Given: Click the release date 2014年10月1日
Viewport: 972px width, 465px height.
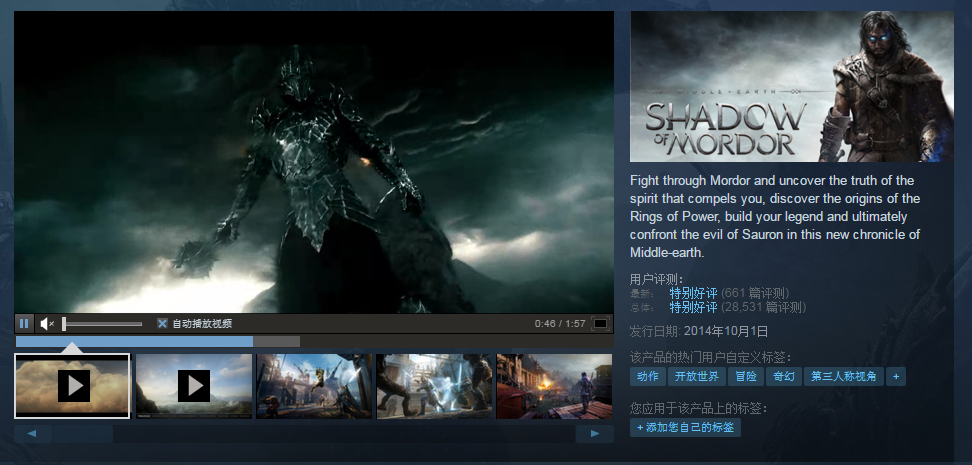Looking at the screenshot, I should [x=726, y=331].
